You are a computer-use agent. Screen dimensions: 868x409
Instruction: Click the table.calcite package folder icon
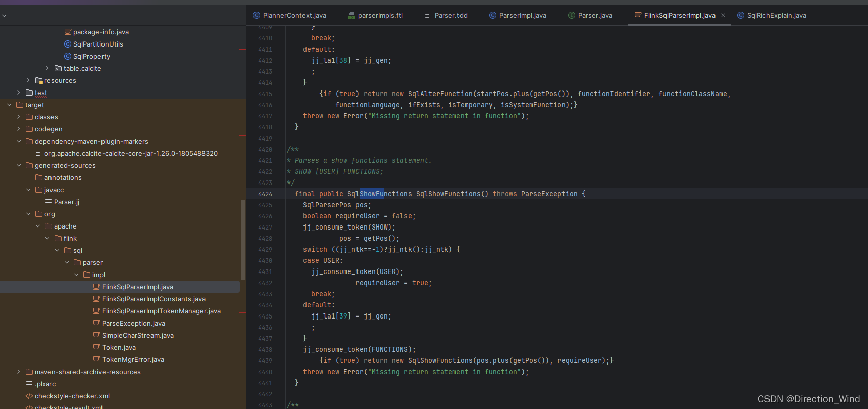[x=58, y=68]
